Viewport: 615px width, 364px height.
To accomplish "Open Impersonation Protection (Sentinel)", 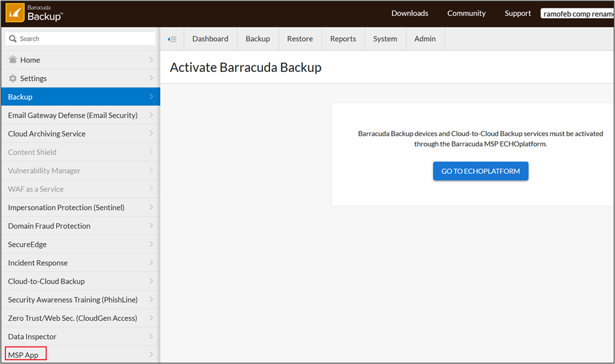I will (x=80, y=207).
